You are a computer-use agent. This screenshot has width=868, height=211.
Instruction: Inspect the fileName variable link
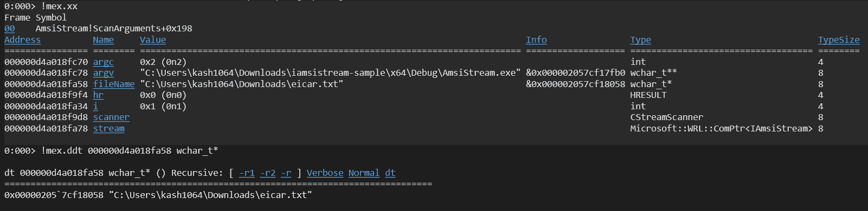coord(114,84)
